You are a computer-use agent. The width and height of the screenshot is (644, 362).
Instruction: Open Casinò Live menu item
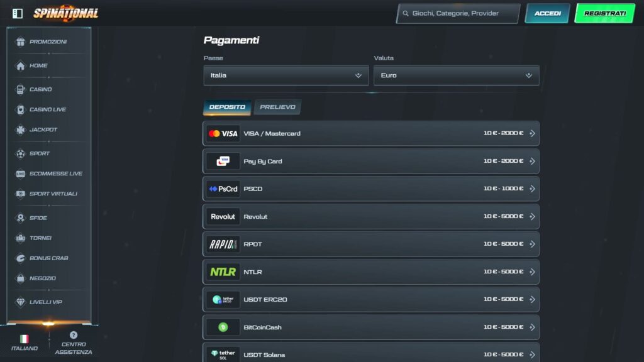coord(48,109)
